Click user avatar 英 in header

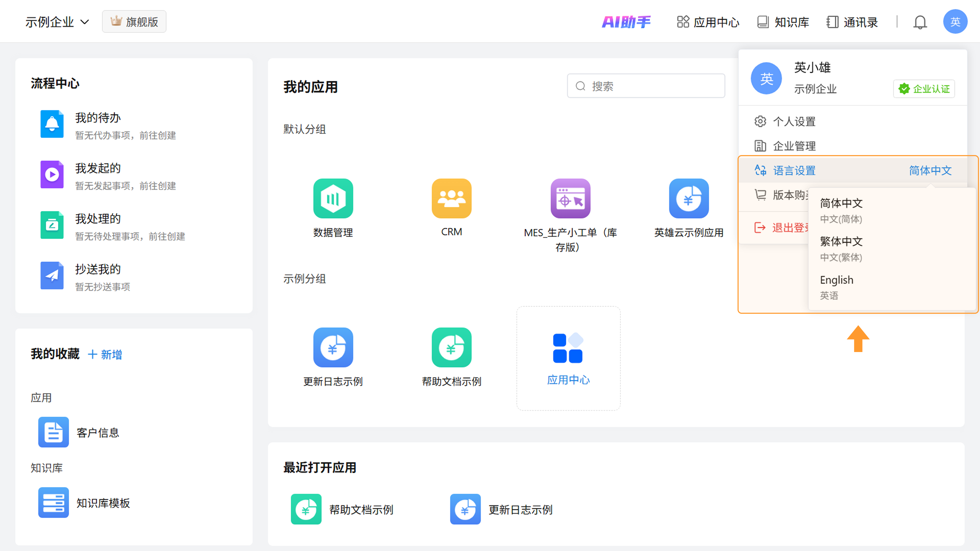[955, 22]
